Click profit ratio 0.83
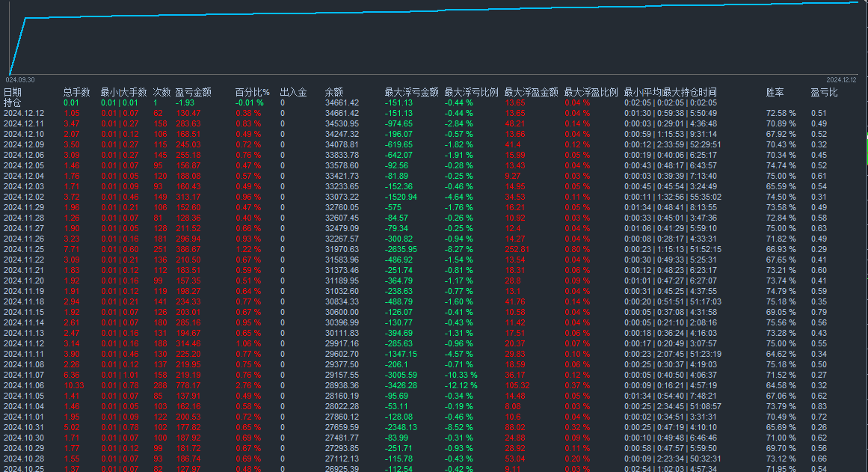 click(x=819, y=406)
